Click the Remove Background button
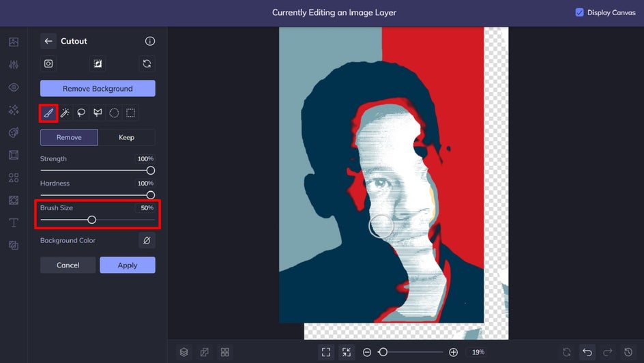644x363 pixels. coord(98,89)
